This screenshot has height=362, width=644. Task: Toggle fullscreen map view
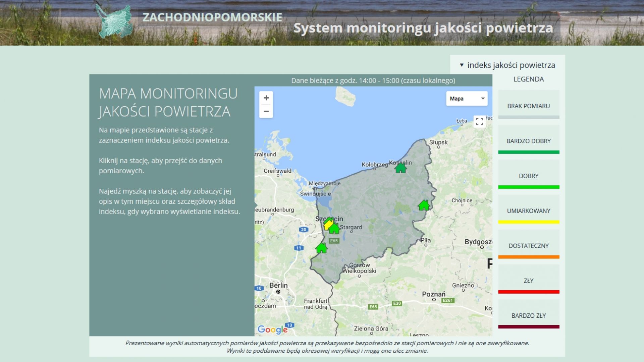pos(479,121)
